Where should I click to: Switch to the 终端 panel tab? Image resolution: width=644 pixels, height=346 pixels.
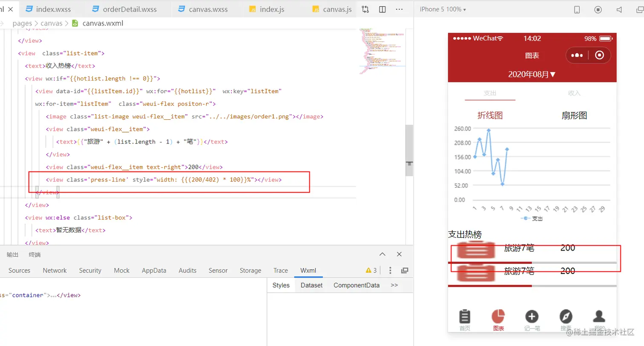[34, 255]
